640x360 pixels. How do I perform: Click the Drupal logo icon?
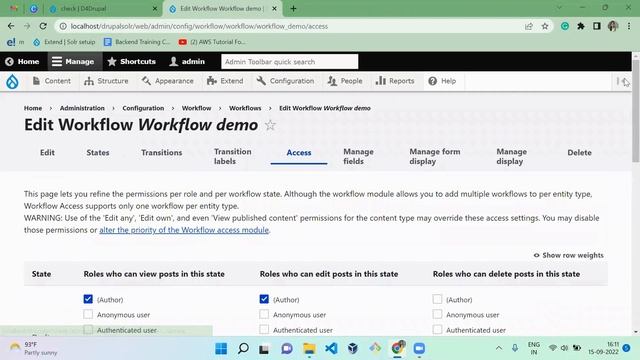12,81
